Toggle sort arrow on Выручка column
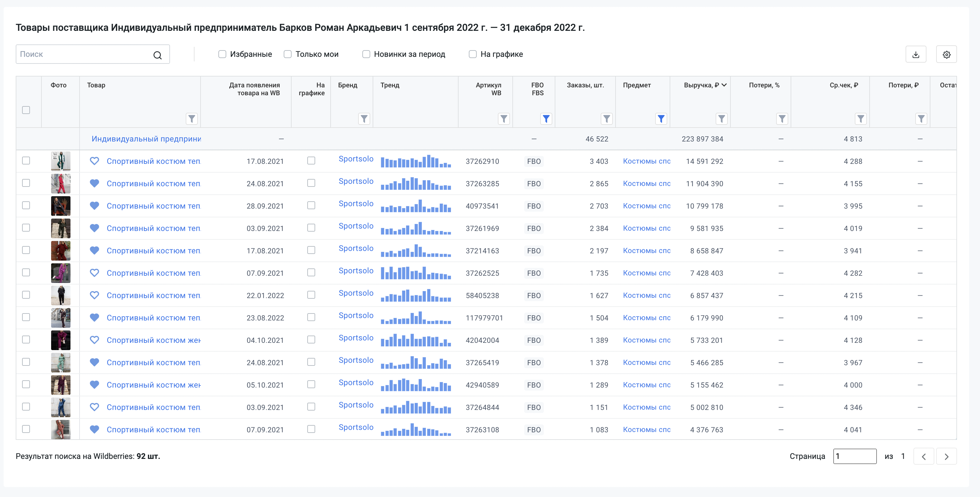 pos(724,85)
